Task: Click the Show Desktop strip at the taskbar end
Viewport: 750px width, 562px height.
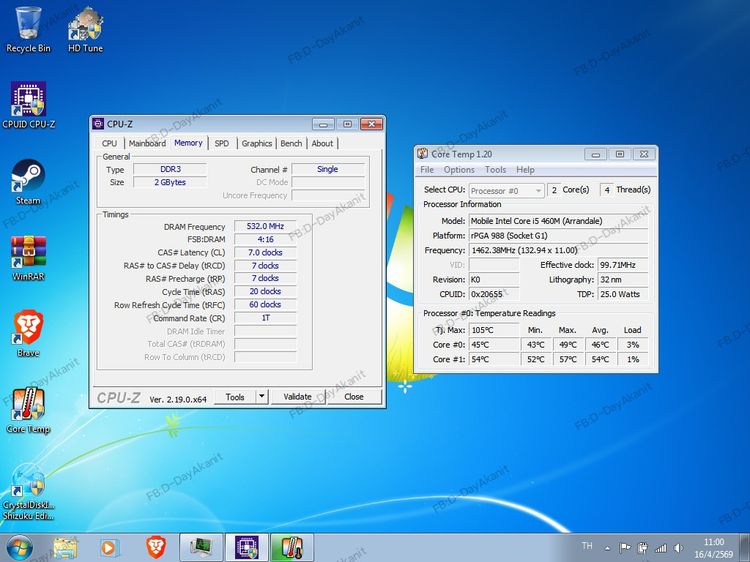Action: 746,548
